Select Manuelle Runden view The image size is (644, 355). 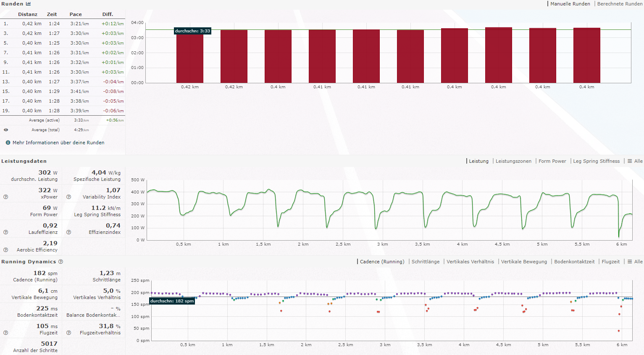pos(570,4)
